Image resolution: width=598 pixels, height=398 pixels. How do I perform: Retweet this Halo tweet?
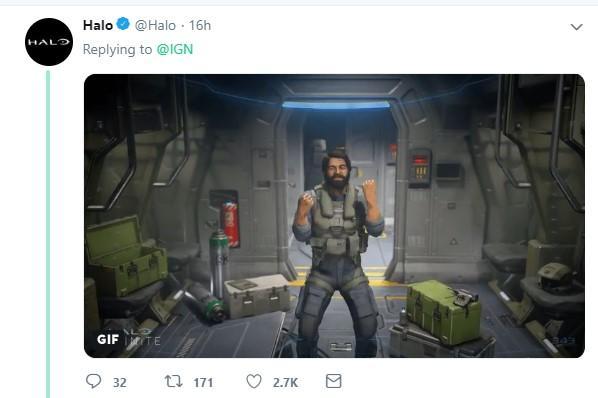tap(174, 381)
